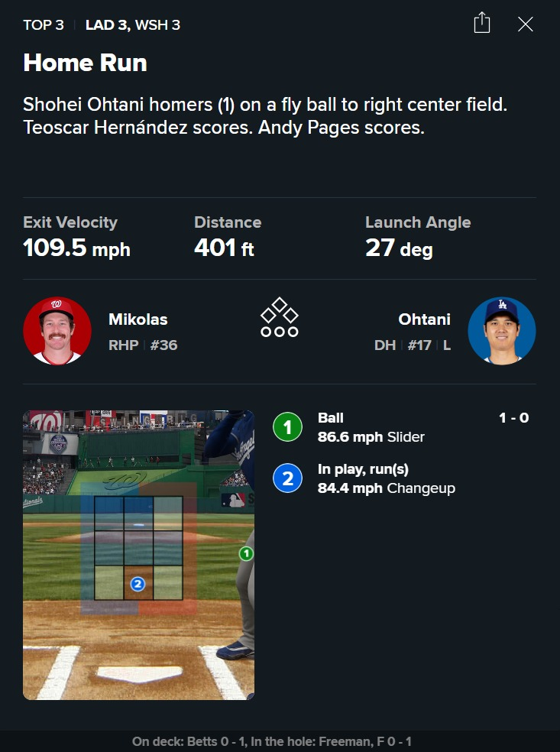Close the Home Run play detail panel
Image resolution: width=560 pixels, height=752 pixels.
coord(526,24)
